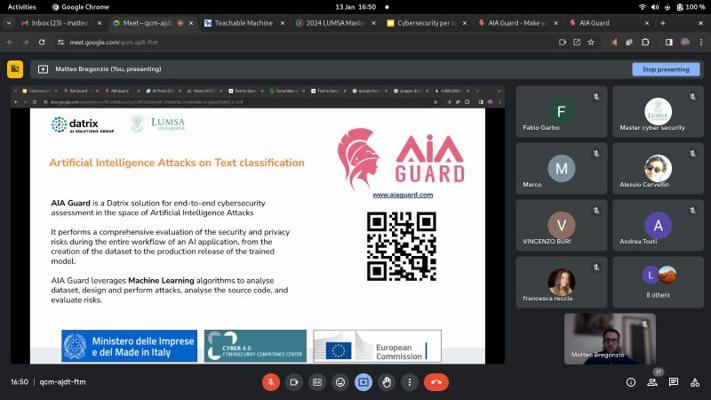Image resolution: width=711 pixels, height=400 pixels.
Task: Click the yellow Meet presentation icon
Action: (x=15, y=69)
